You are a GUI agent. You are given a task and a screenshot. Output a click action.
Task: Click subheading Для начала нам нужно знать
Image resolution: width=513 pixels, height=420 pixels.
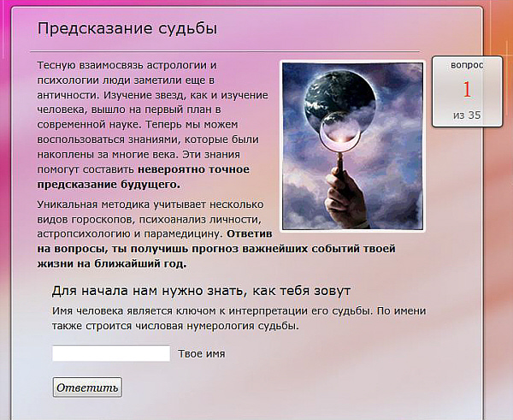(202, 291)
